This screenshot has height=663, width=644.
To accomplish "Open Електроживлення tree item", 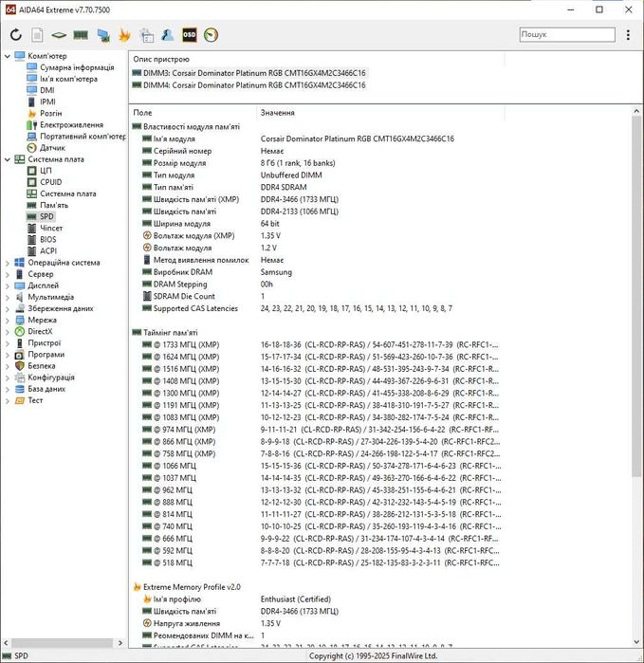I will [x=71, y=125].
